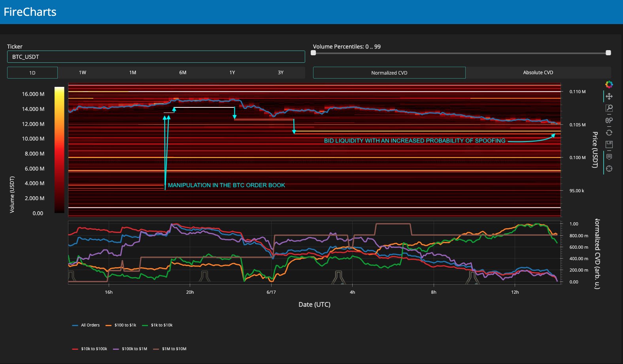Choose the 3Y timeframe tab

(281, 73)
